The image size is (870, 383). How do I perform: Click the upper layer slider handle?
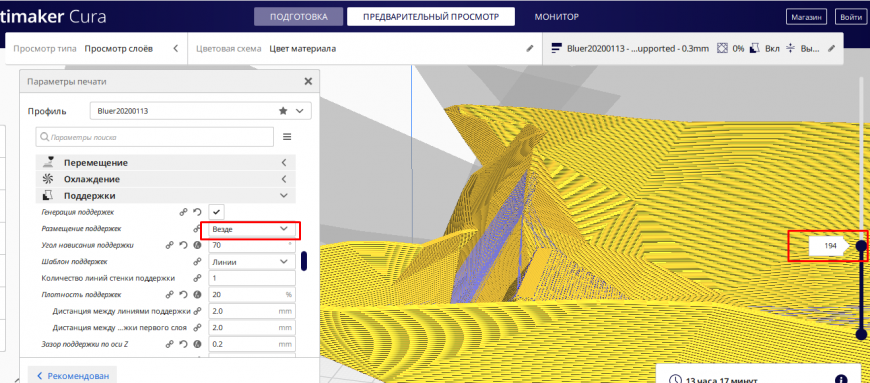tap(861, 246)
